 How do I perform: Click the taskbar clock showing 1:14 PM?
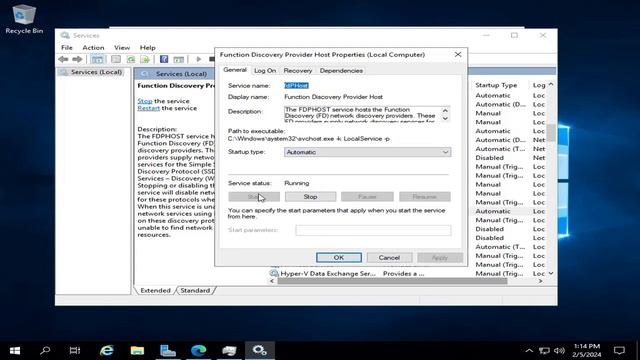(x=587, y=350)
